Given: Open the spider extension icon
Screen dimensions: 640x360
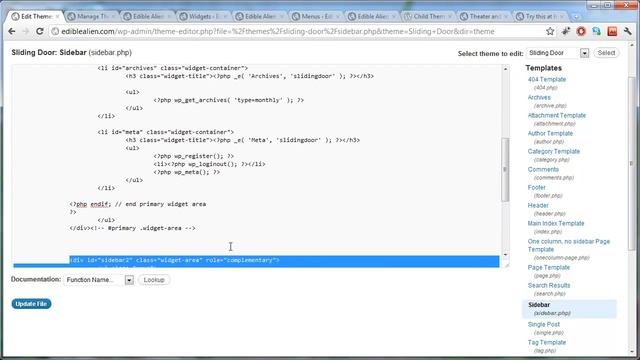Looking at the screenshot, I should coord(566,31).
